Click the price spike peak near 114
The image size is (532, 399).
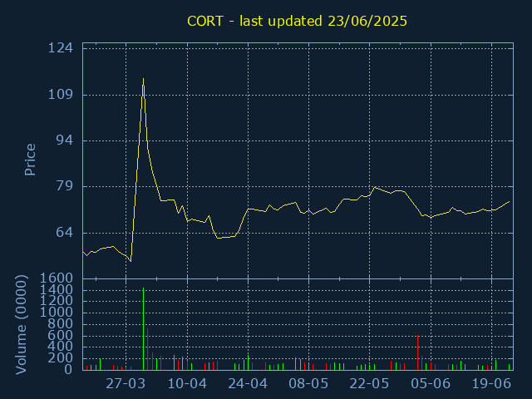tap(143, 79)
